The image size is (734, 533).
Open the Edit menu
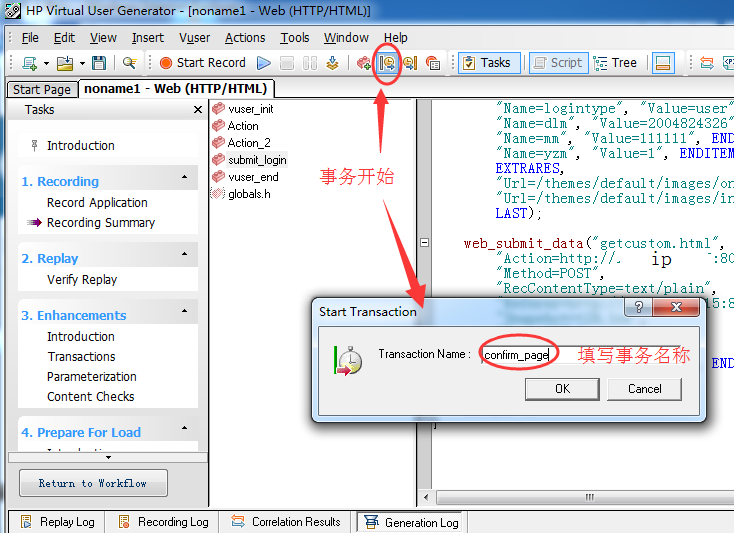click(x=64, y=37)
